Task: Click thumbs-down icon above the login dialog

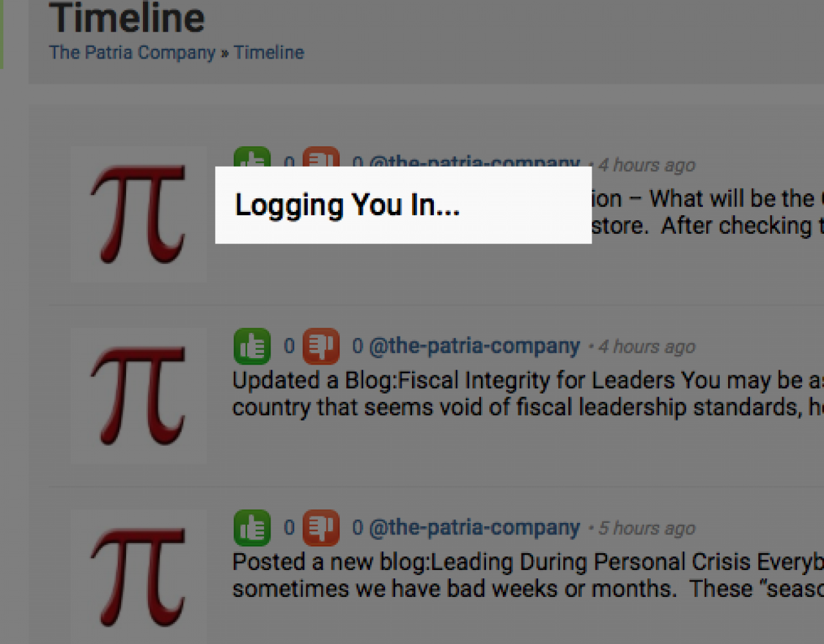Action: click(x=321, y=158)
